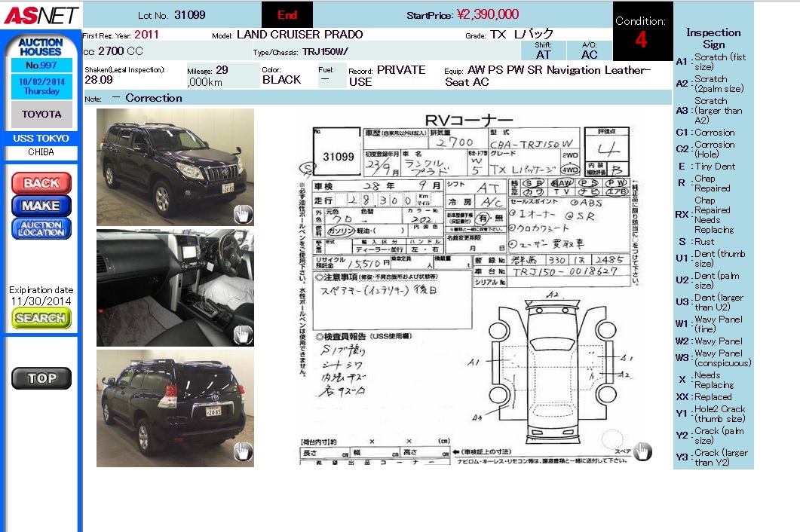
Task: Enlarge the front view Prado photo
Action: 175,167
